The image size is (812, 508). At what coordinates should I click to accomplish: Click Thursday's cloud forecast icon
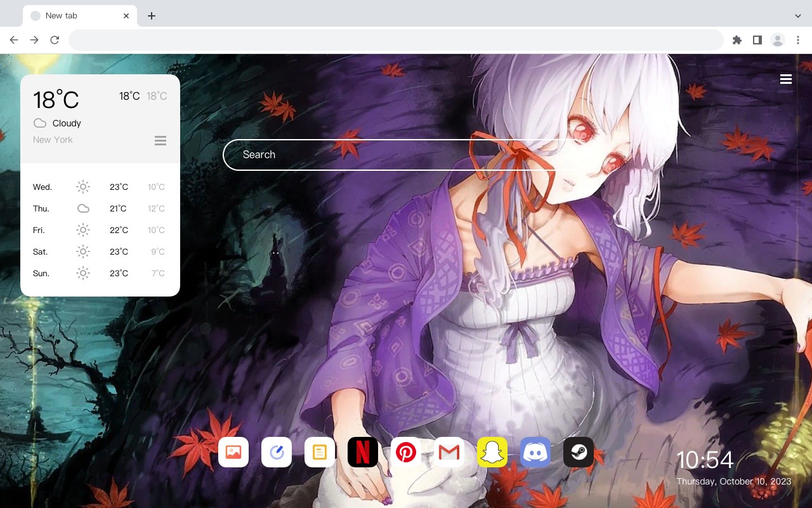[x=83, y=208]
